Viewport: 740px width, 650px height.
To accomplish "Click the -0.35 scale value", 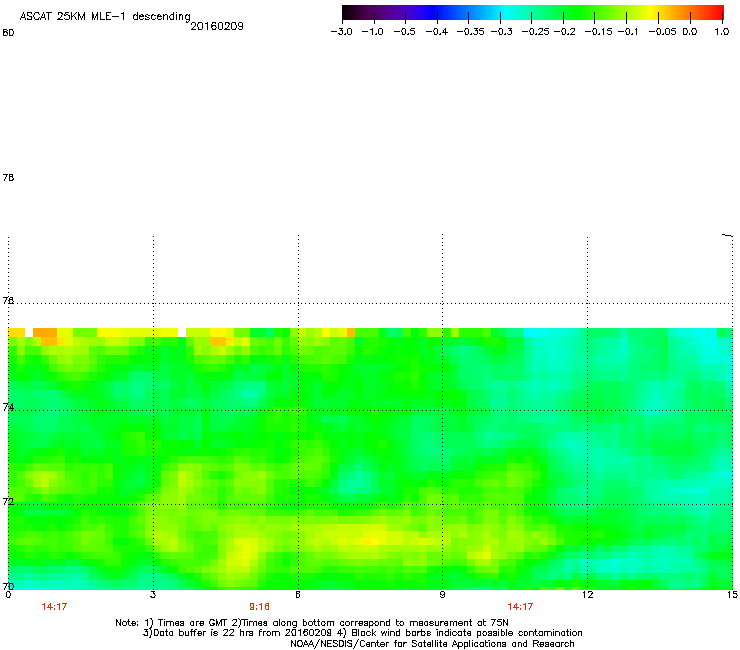I will (x=470, y=32).
